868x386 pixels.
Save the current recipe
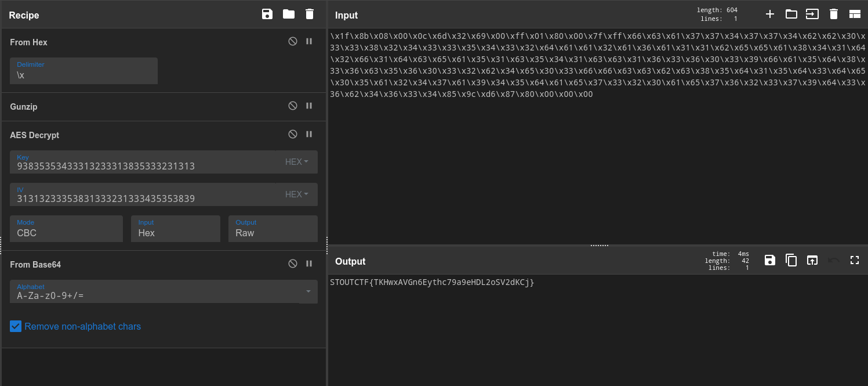coord(267,15)
